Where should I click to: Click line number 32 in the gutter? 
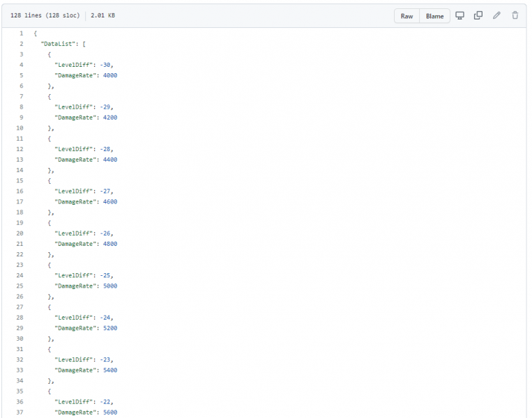tap(20, 360)
